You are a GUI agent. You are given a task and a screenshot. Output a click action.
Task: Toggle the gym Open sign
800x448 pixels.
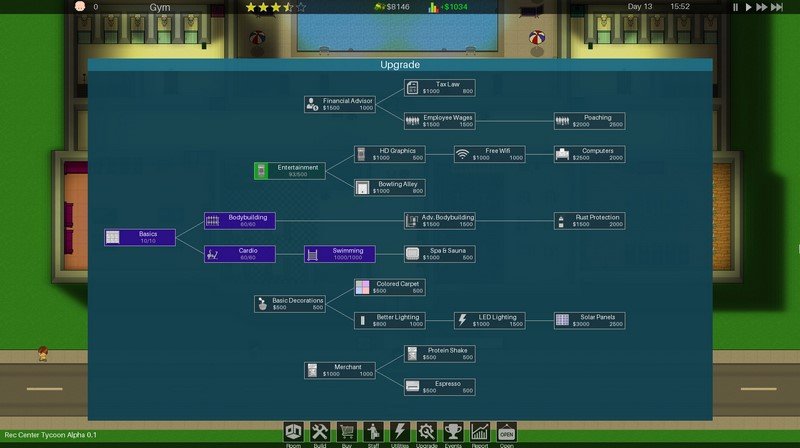(507, 431)
